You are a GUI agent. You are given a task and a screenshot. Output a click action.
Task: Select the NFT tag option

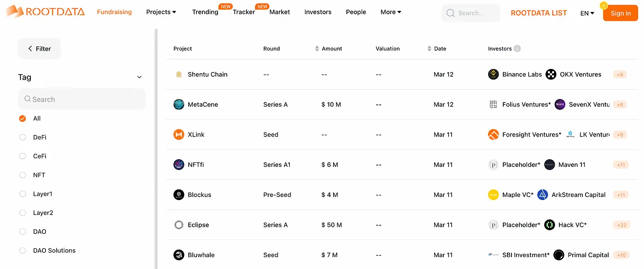pyautogui.click(x=23, y=175)
